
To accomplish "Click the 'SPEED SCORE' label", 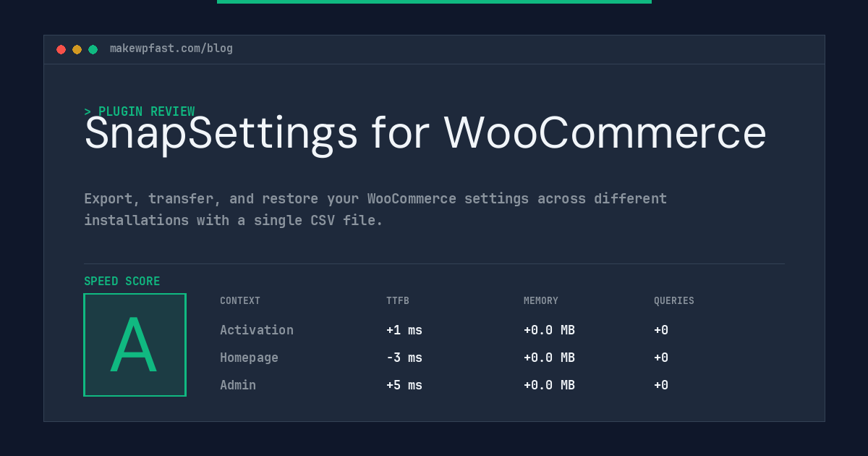I will click(x=122, y=282).
